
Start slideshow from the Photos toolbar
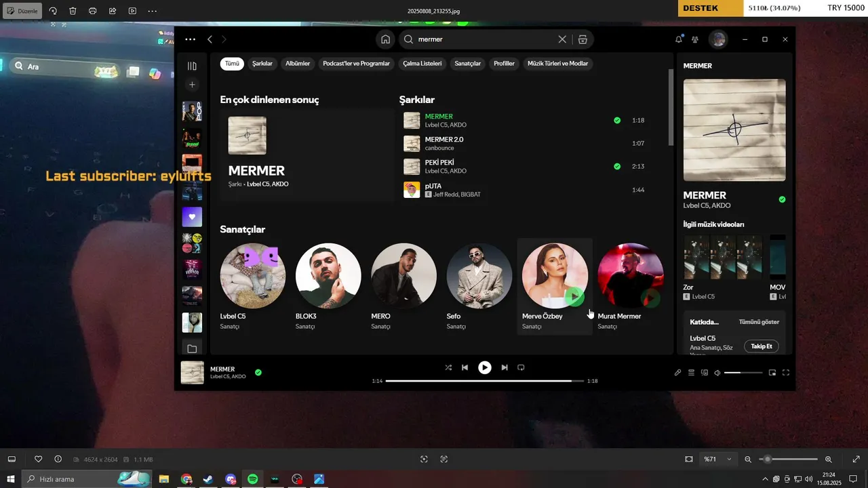(x=132, y=11)
